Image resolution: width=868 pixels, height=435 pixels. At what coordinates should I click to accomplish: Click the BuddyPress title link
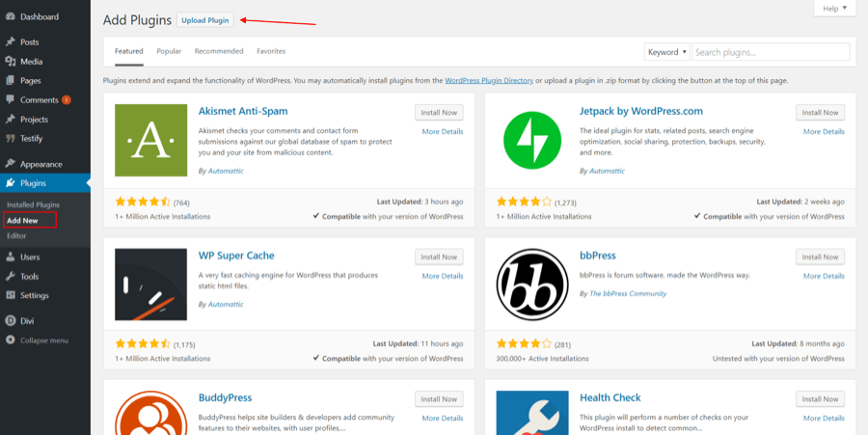point(226,398)
